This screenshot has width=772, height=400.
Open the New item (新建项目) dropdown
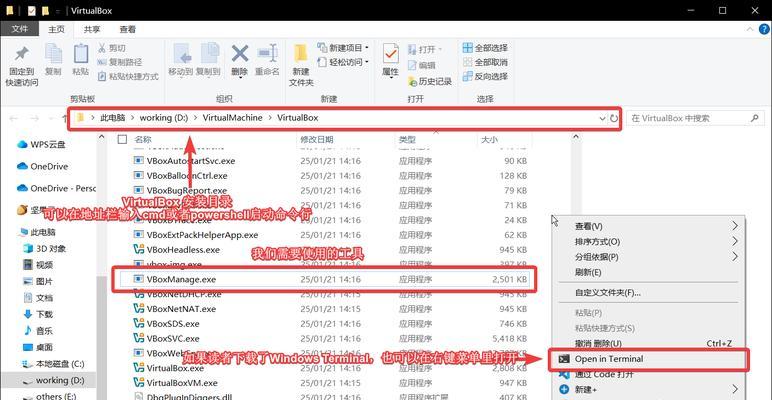(343, 48)
